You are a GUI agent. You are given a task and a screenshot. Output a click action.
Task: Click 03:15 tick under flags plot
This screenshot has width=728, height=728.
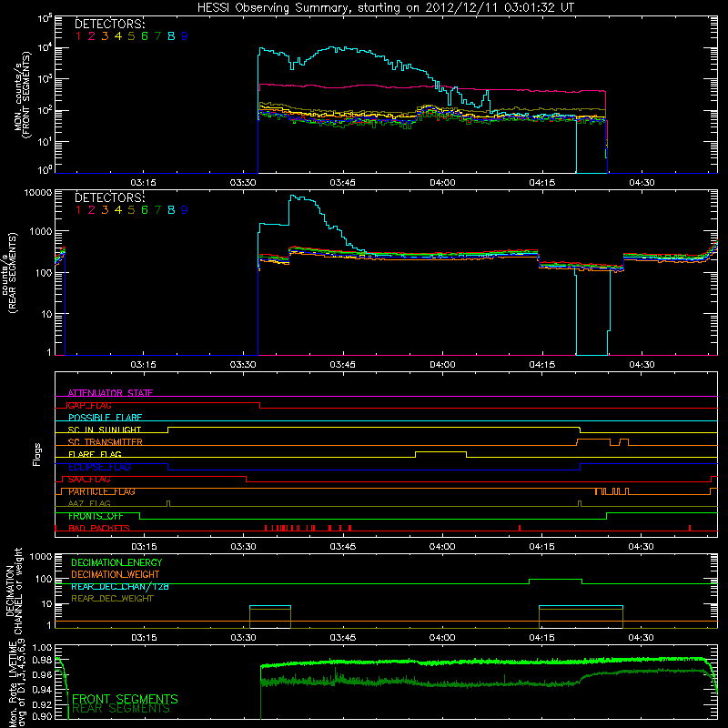pos(144,547)
